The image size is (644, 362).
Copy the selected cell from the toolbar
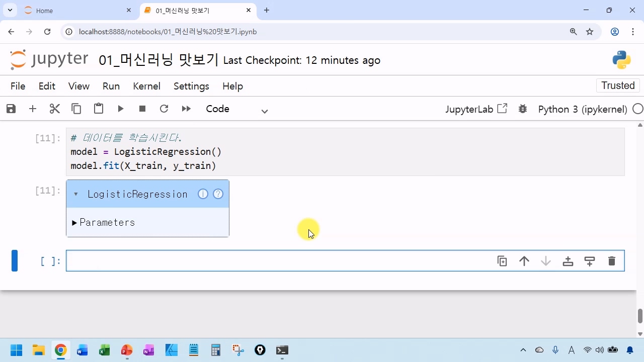[x=76, y=109]
